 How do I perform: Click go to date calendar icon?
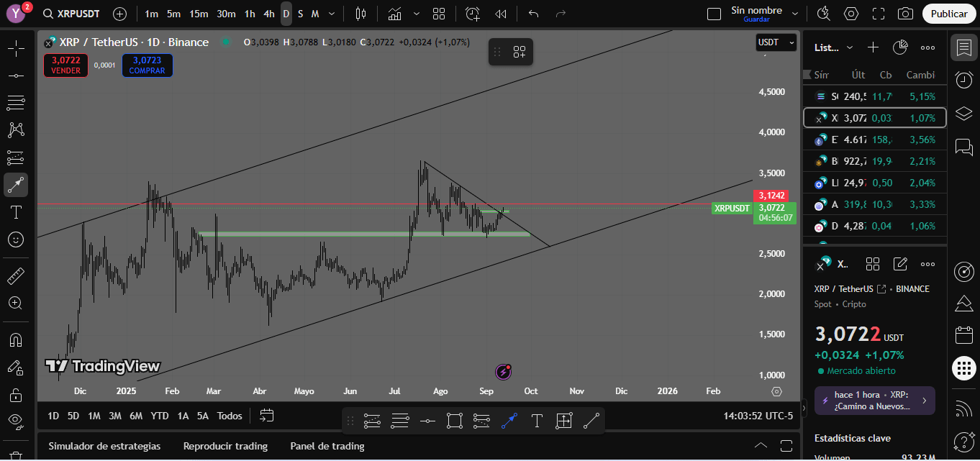click(267, 415)
